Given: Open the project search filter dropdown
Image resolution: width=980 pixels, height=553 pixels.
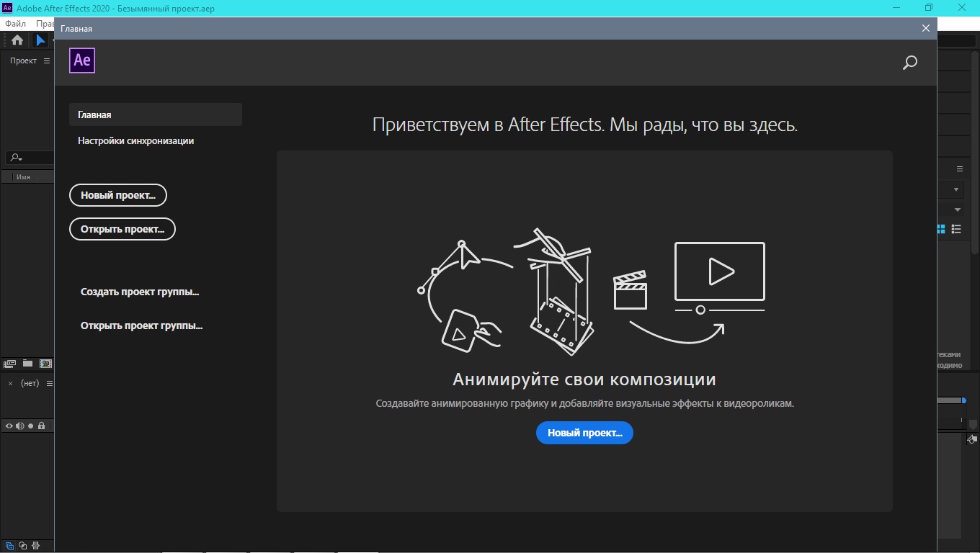Looking at the screenshot, I should pos(15,158).
